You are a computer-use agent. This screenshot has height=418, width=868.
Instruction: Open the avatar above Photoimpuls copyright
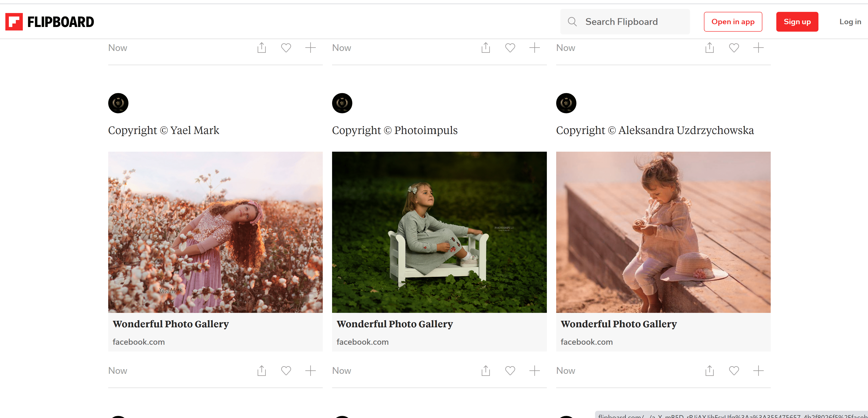pos(342,103)
